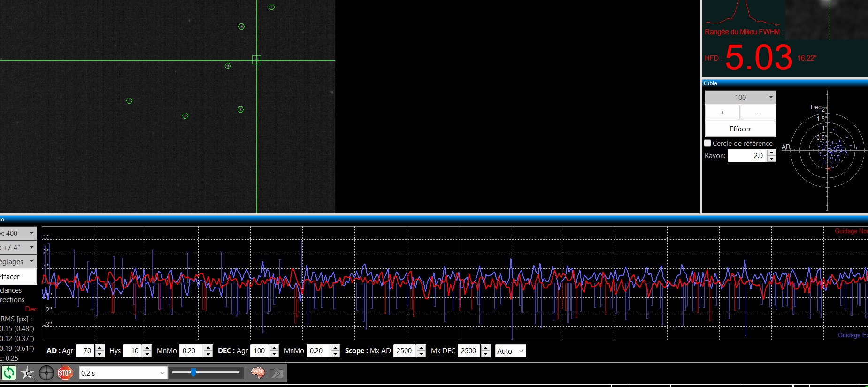Increase DEC Agr with the up arrow

(x=274, y=348)
